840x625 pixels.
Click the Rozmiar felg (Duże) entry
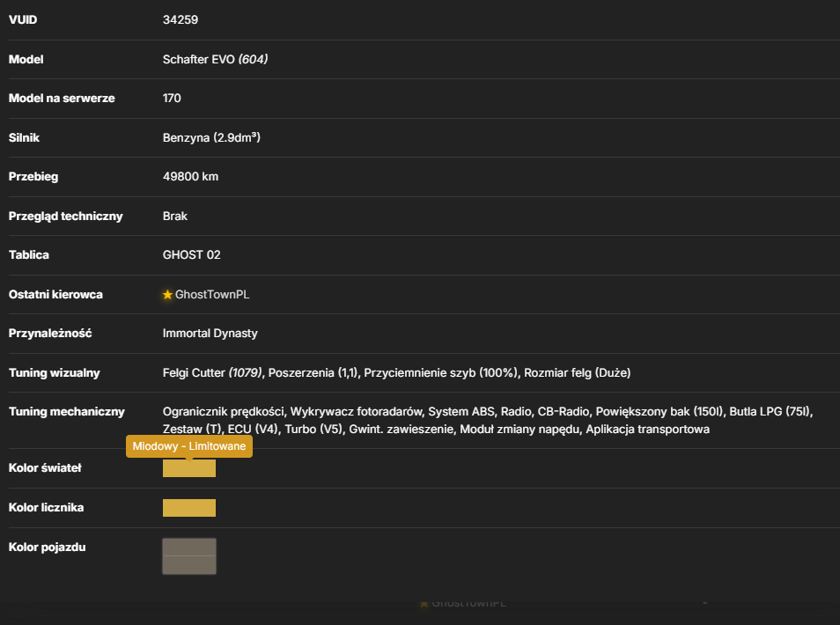click(578, 372)
